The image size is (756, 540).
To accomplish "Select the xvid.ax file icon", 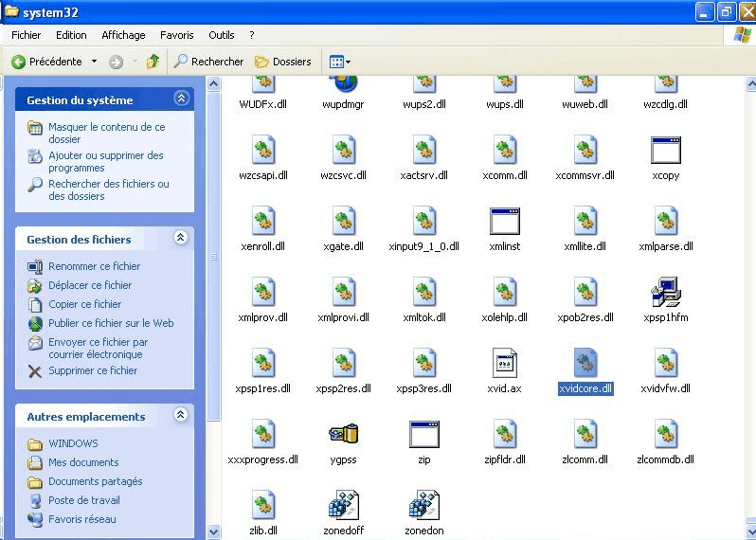I will coord(504,363).
